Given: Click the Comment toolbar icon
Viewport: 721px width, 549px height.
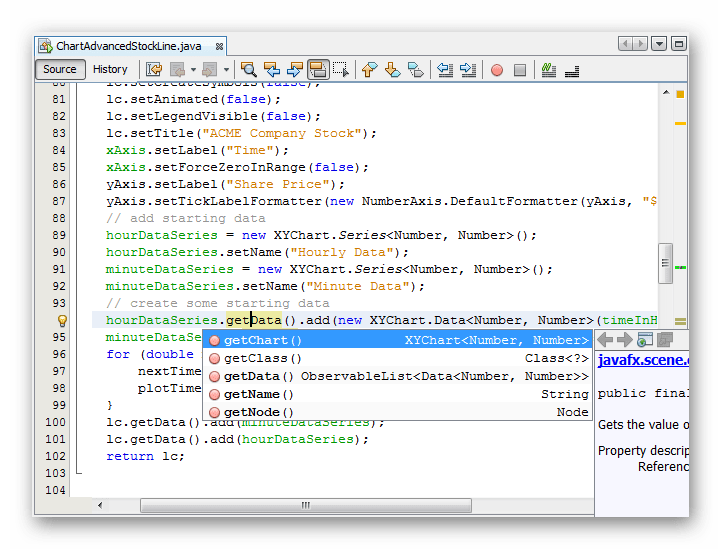Looking at the screenshot, I should point(549,70).
